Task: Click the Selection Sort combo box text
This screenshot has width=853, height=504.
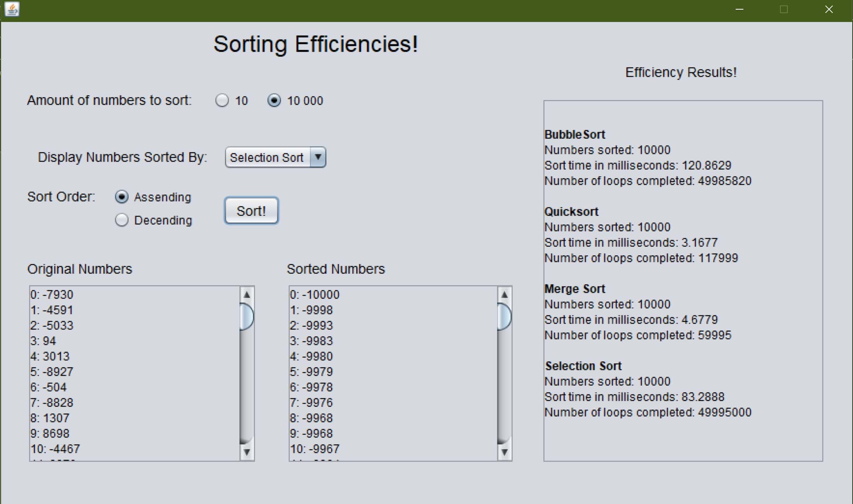Action: pos(267,157)
